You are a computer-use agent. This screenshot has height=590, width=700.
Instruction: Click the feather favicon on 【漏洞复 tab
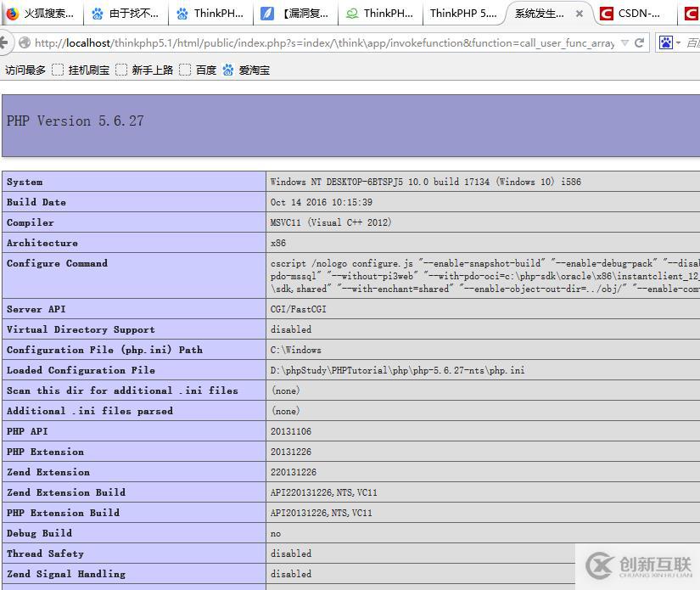pyautogui.click(x=267, y=14)
